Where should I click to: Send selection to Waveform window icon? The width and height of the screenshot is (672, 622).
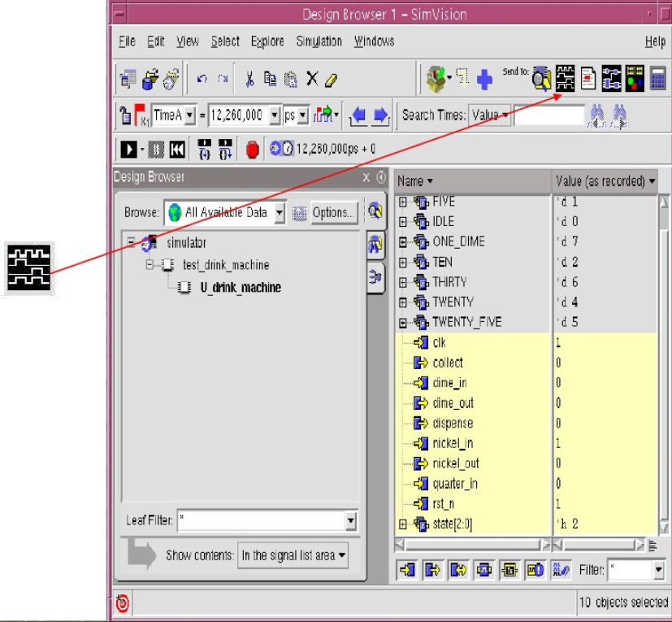pos(565,79)
